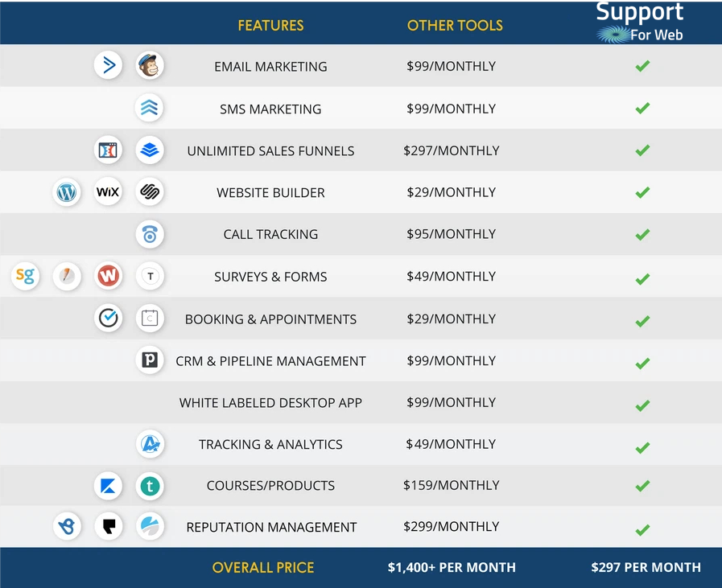
Task: Click the Wix logo icon
Action: pyautogui.click(x=108, y=192)
